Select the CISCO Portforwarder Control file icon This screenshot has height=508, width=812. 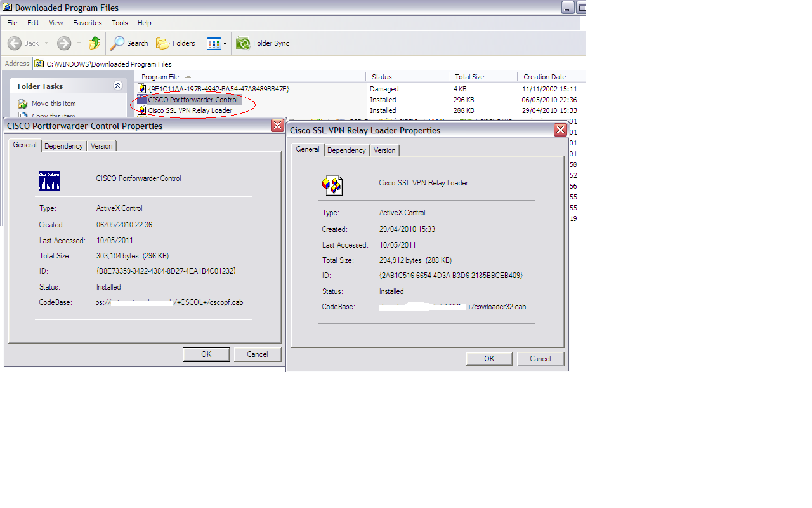(142, 100)
